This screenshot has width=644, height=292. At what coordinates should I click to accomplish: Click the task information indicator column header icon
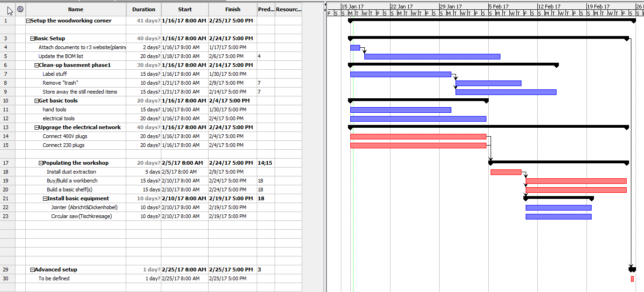tap(20, 9)
